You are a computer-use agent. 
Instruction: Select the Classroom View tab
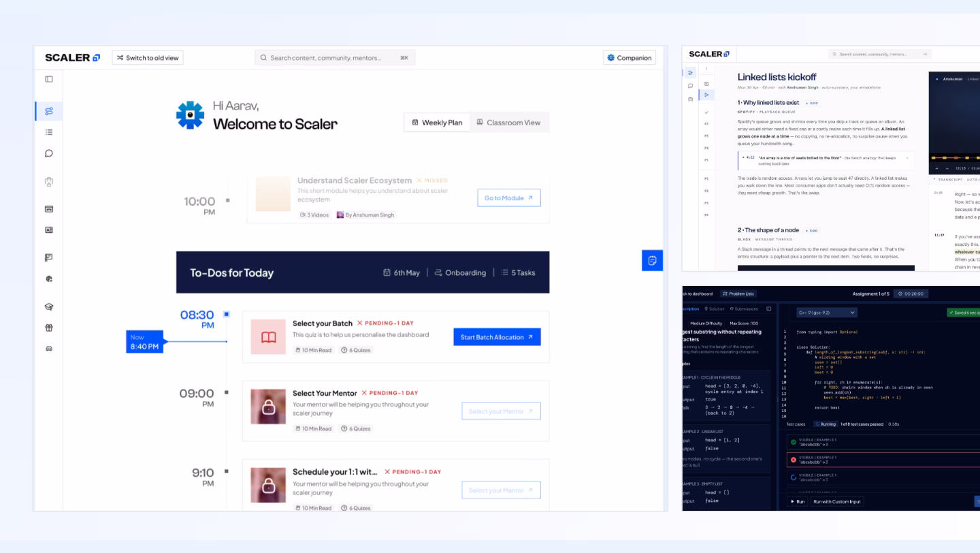(508, 123)
